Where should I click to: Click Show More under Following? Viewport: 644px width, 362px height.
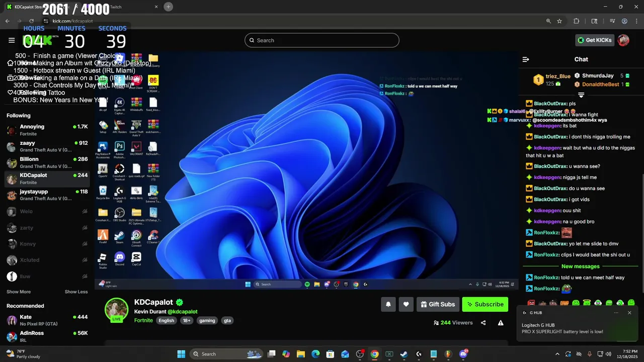[x=19, y=292]
